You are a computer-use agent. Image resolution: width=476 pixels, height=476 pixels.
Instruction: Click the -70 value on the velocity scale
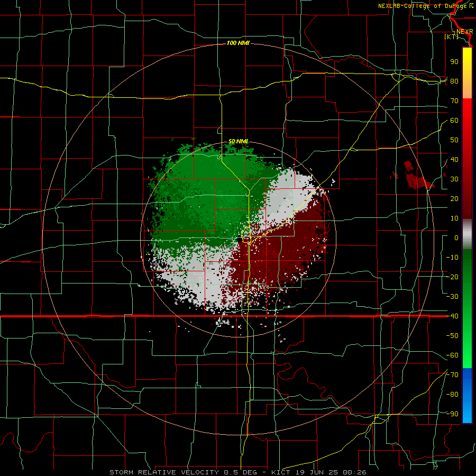(x=452, y=375)
